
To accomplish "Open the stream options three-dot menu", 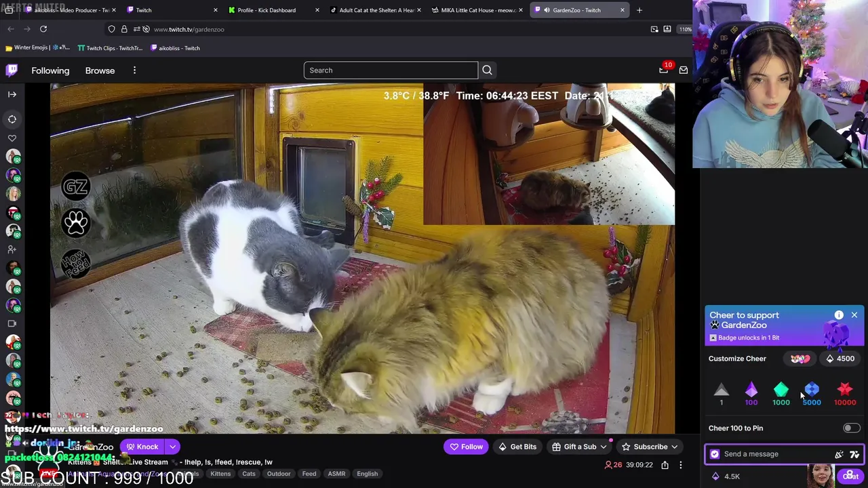I will 680,465.
